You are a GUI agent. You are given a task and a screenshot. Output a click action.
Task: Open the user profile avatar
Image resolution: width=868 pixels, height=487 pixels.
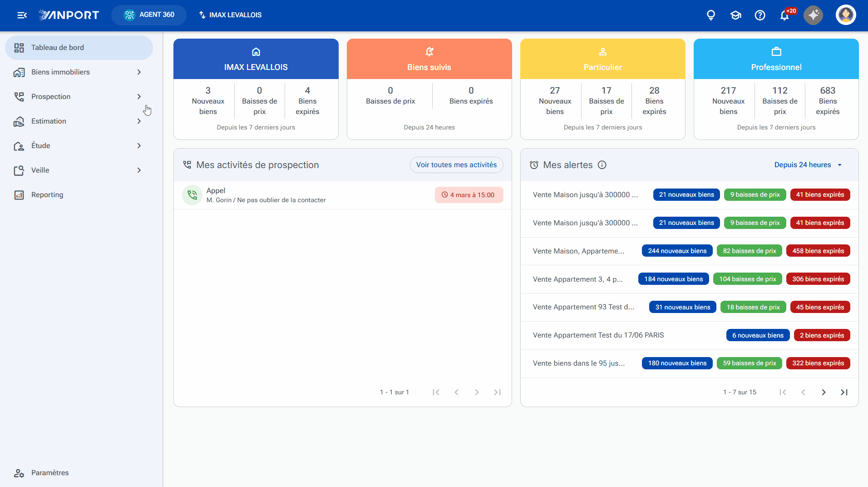pyautogui.click(x=846, y=15)
